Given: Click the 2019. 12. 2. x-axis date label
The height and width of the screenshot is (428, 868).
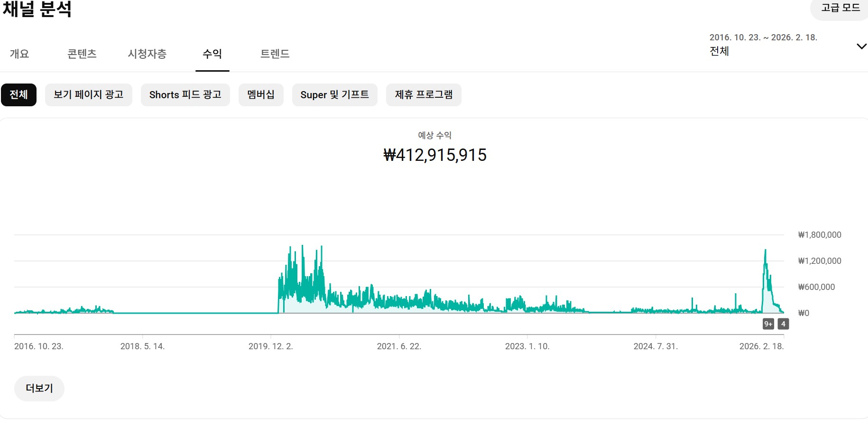Looking at the screenshot, I should tap(270, 346).
